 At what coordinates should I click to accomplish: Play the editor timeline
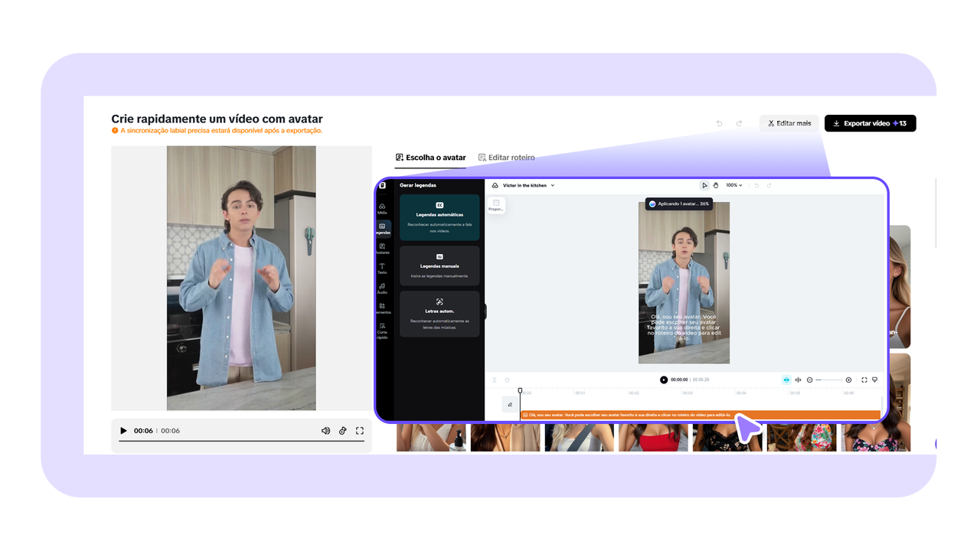coord(664,380)
